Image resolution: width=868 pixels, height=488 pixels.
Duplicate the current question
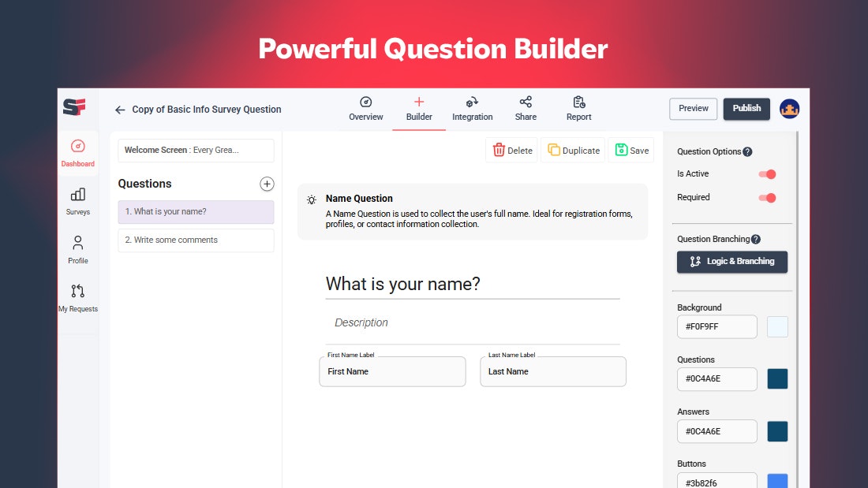coord(573,150)
